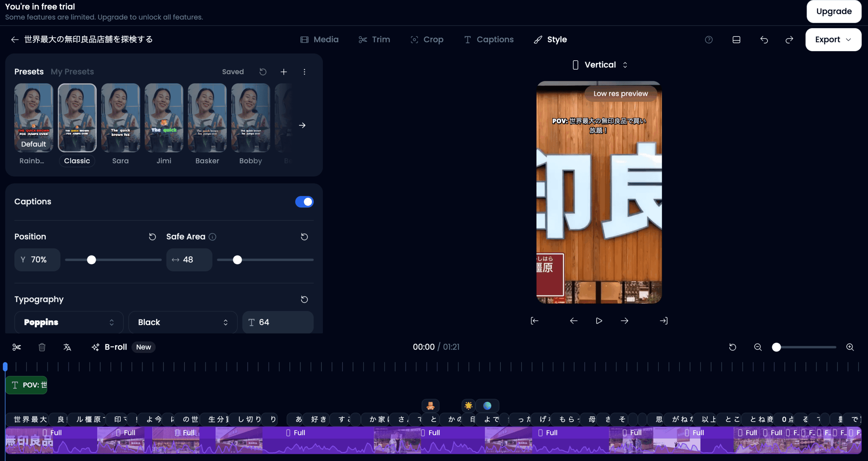Open the help question mark icon
The image size is (868, 461).
[x=709, y=40]
